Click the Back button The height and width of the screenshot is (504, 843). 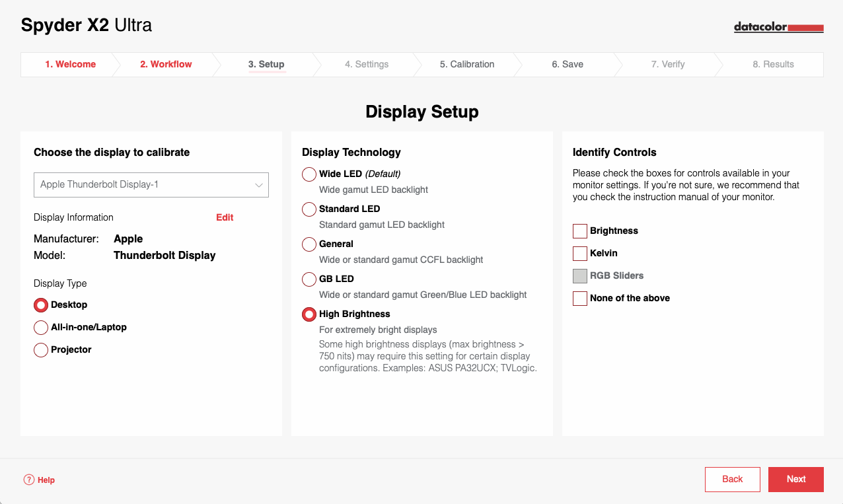click(732, 480)
